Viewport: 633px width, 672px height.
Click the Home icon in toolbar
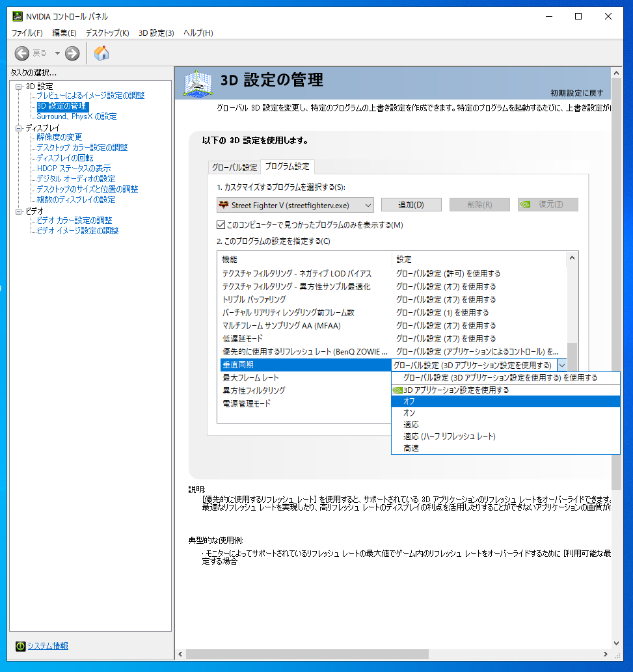click(x=101, y=53)
